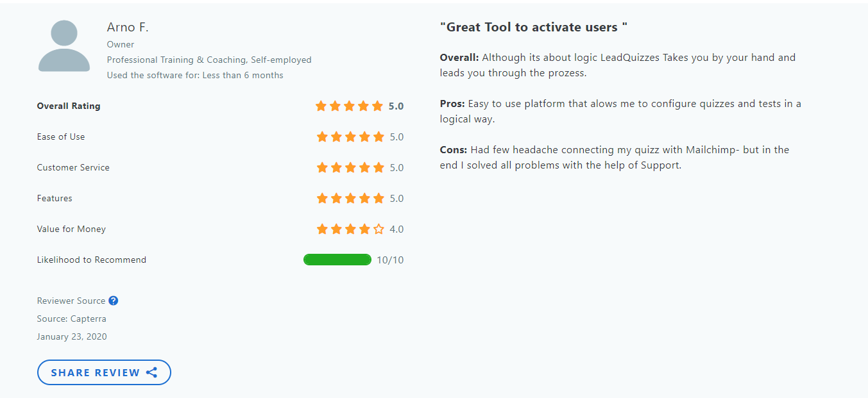Click the Overall Rating row label

(69, 106)
